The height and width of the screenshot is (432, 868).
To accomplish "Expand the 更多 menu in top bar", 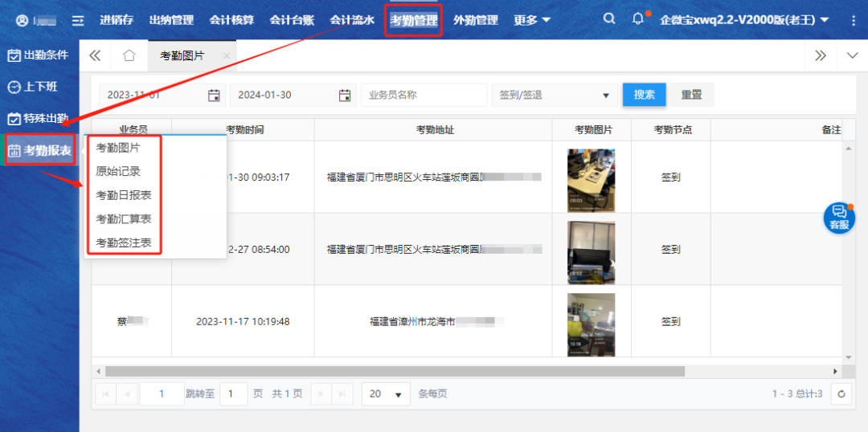I will tap(533, 20).
